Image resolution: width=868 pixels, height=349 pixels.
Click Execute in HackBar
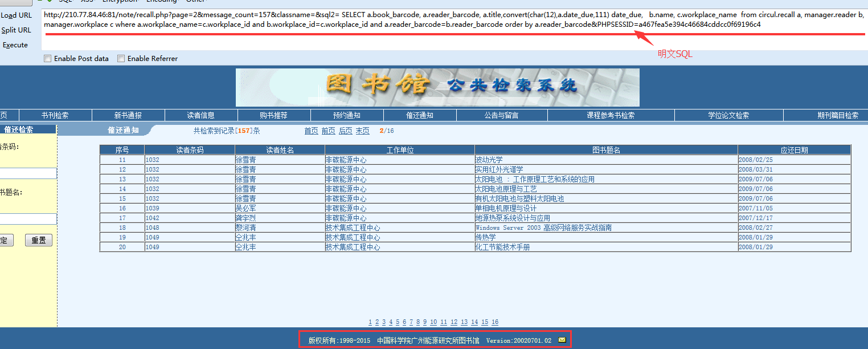pyautogui.click(x=15, y=45)
